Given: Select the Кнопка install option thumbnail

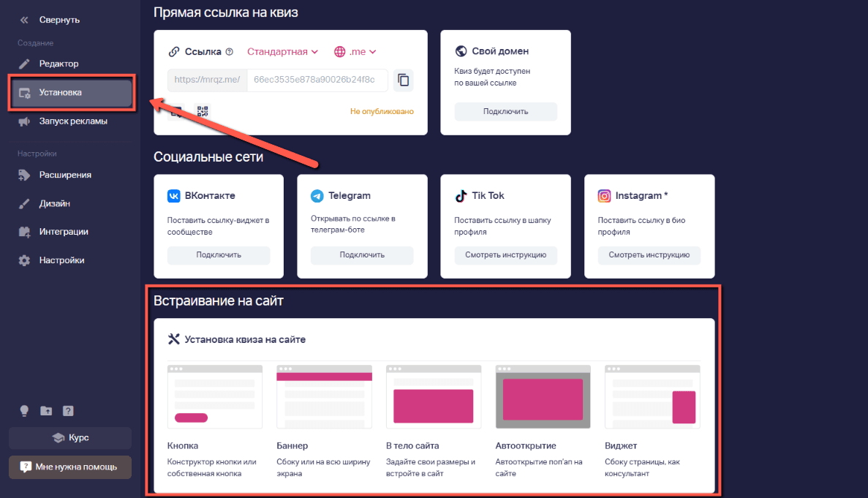Looking at the screenshot, I should [215, 397].
